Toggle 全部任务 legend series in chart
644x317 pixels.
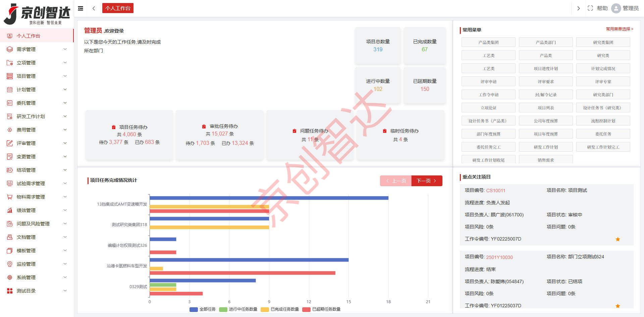(x=203, y=309)
